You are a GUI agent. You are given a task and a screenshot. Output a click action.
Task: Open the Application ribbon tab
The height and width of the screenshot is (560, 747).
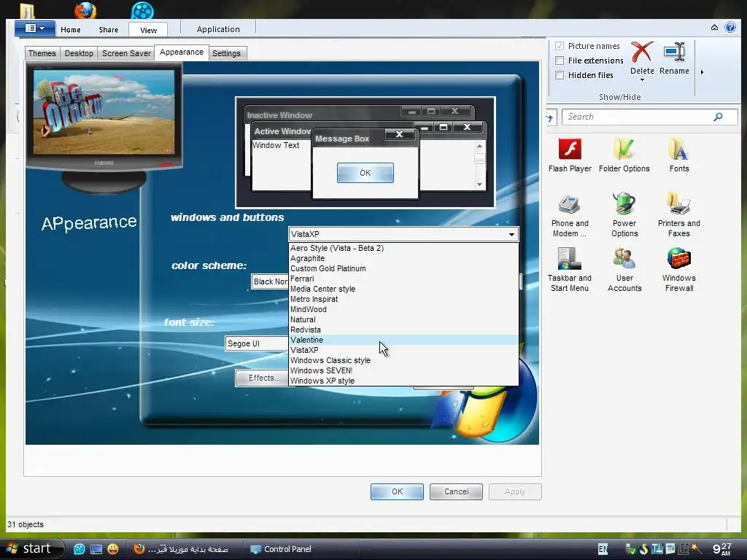[x=218, y=29]
